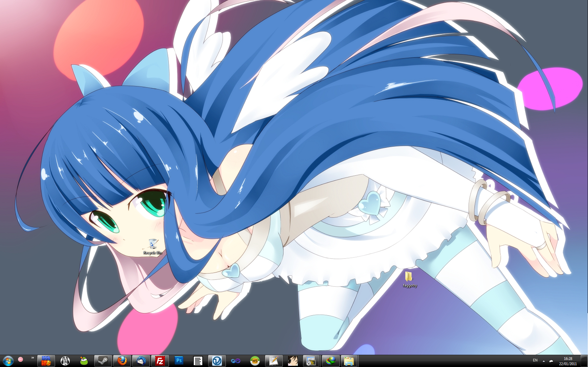This screenshot has width=588, height=367.
Task: Launch FileZilla from the taskbar
Action: 160,361
